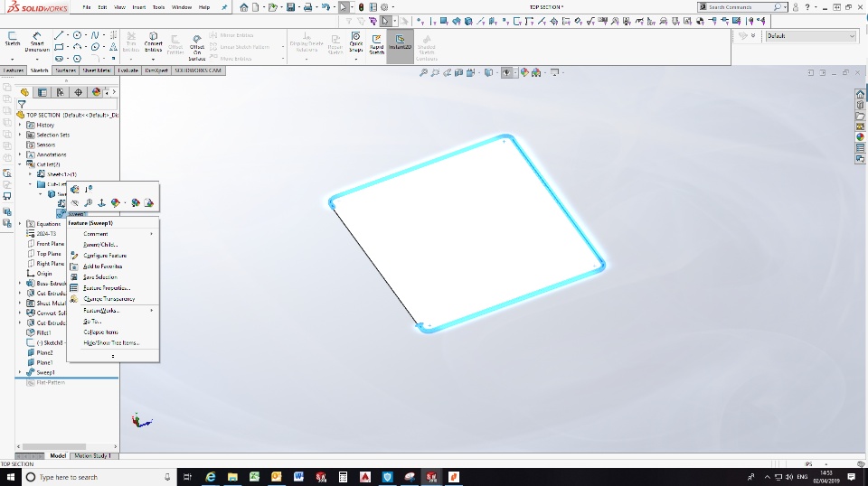This screenshot has height=486, width=868.
Task: Pick the Circle sketch tool
Action: pos(78,35)
